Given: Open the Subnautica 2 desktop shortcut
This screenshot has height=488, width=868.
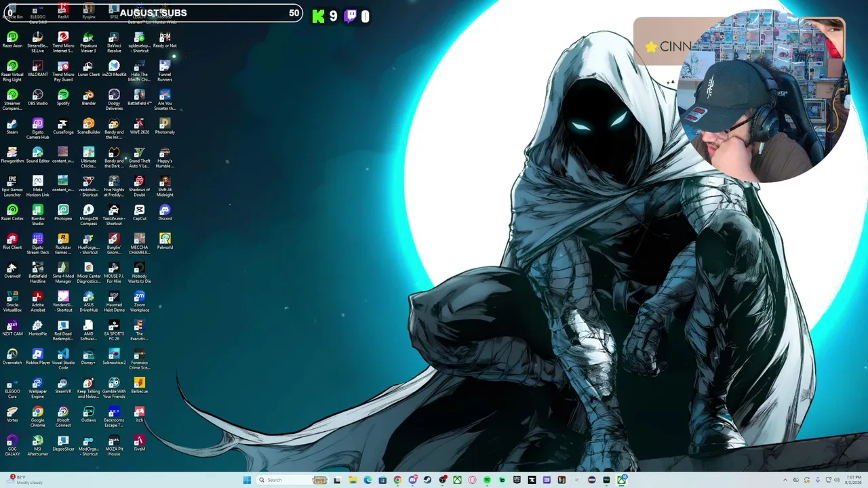Looking at the screenshot, I should pyautogui.click(x=114, y=357).
